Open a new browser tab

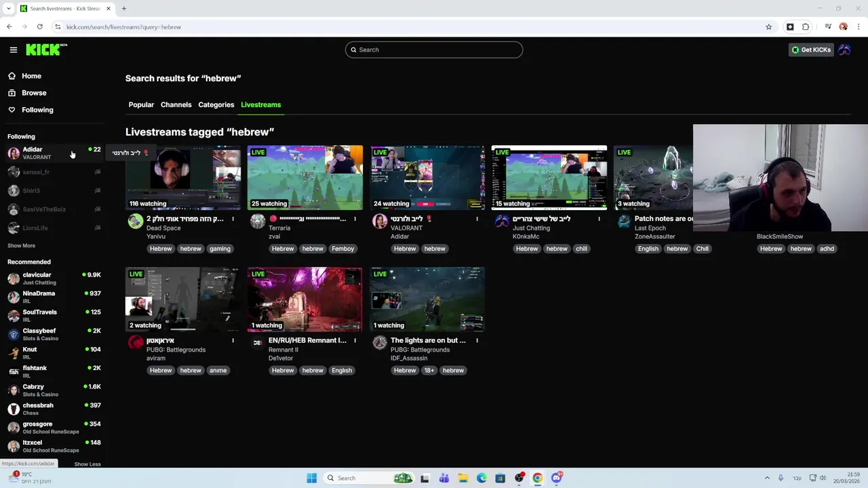click(x=124, y=9)
